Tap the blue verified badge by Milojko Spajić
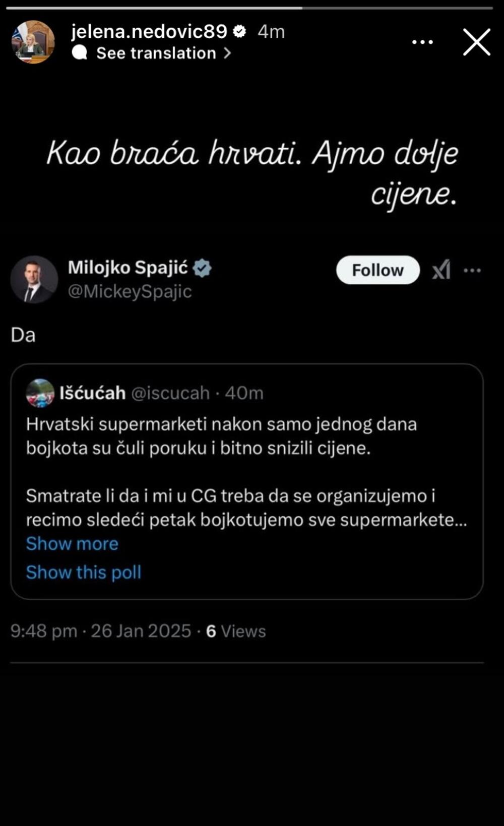This screenshot has height=826, width=504. (203, 268)
